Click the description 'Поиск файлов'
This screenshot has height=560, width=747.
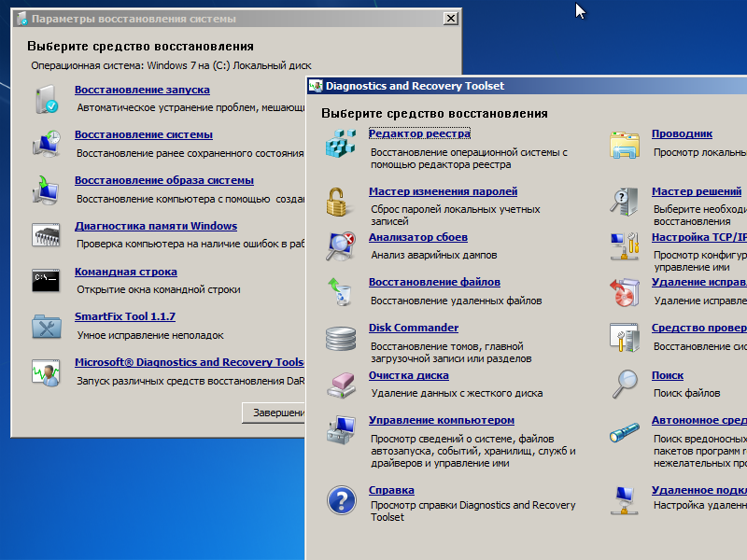pos(686,393)
